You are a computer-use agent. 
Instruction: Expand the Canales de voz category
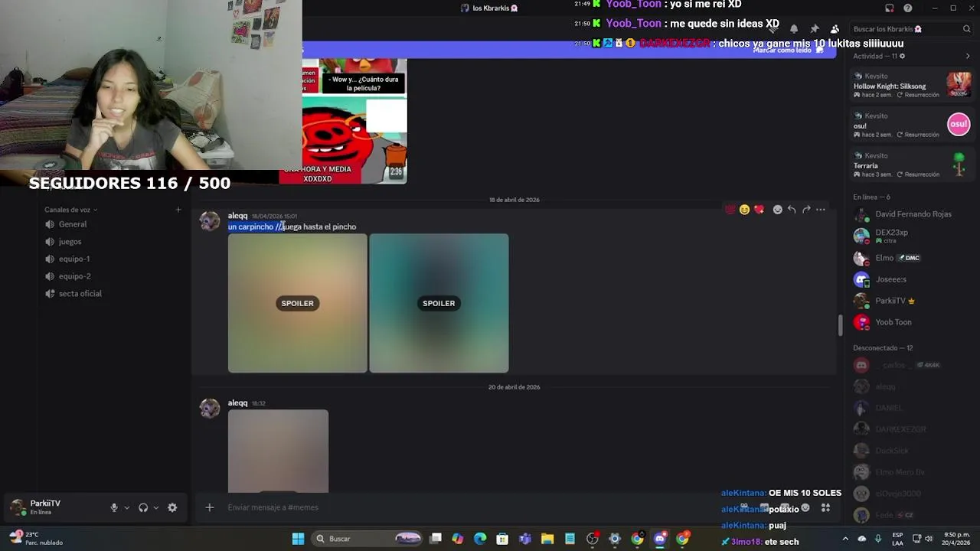pyautogui.click(x=70, y=210)
